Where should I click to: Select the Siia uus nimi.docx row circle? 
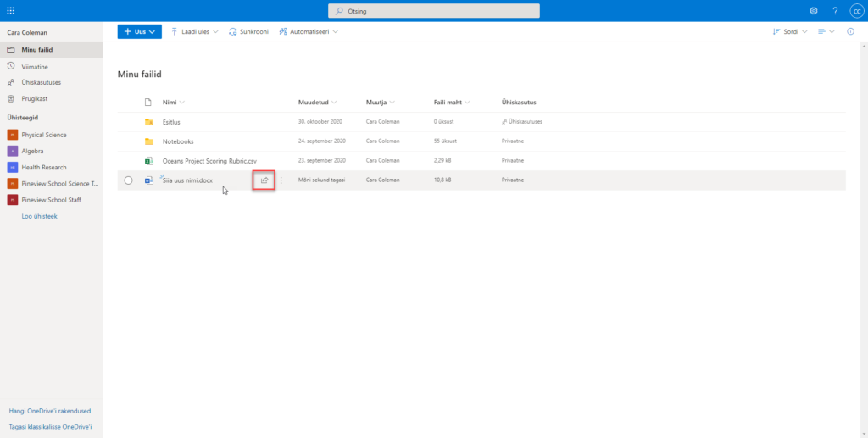click(129, 180)
